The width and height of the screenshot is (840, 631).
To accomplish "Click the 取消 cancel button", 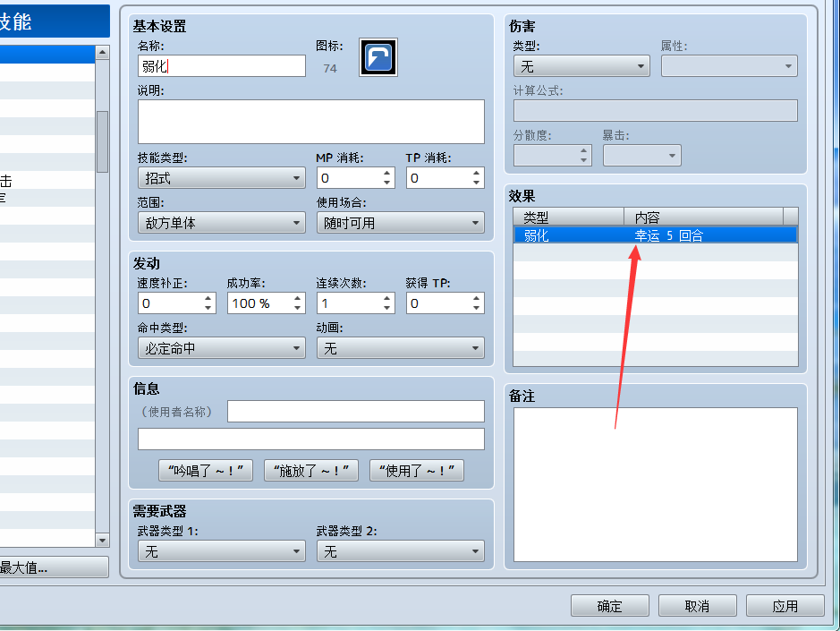I will click(698, 606).
